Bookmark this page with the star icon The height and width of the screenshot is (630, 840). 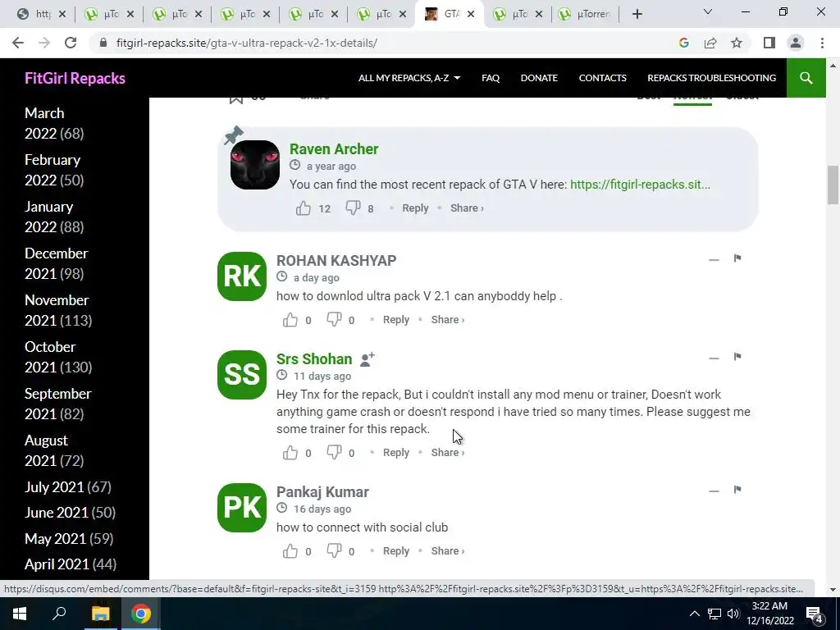(737, 43)
